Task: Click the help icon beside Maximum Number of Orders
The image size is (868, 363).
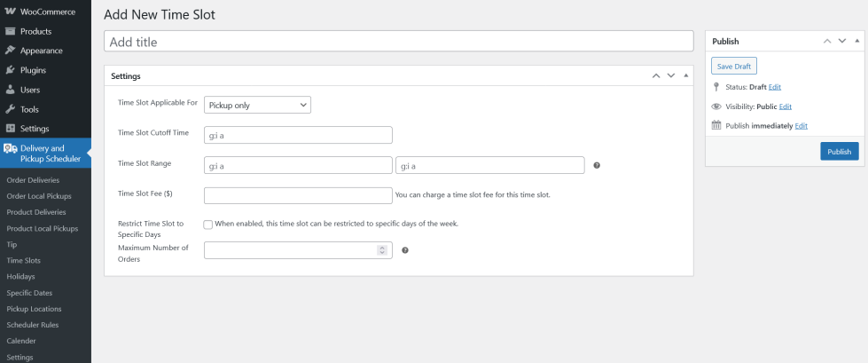Action: coord(405,250)
